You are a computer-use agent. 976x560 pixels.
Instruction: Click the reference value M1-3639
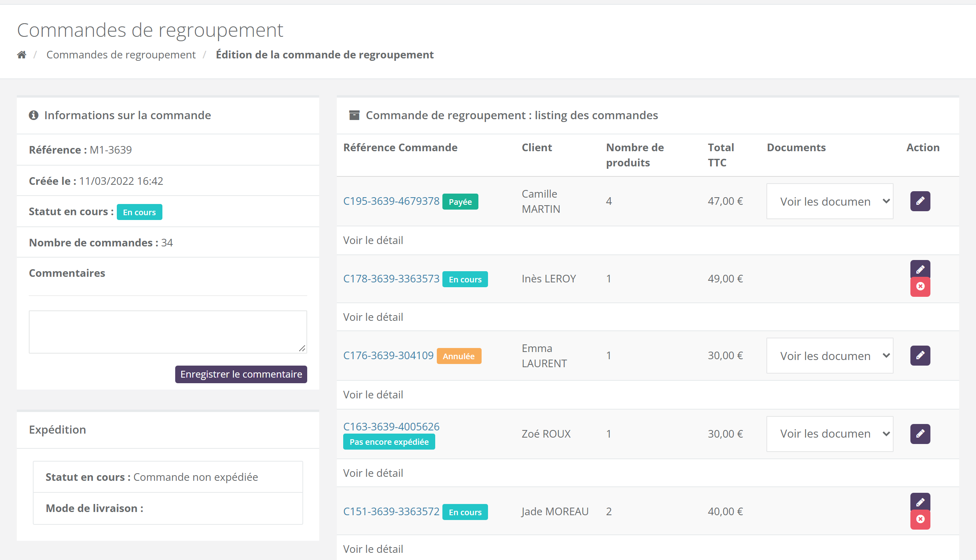point(111,150)
